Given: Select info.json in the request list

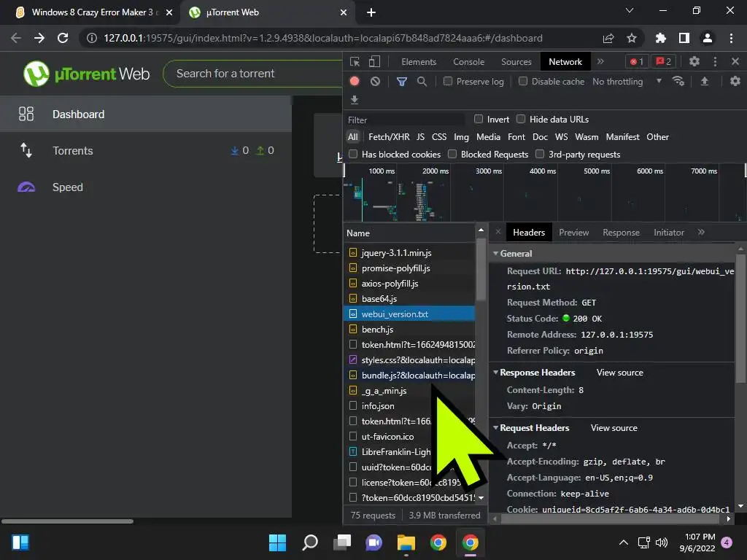Looking at the screenshot, I should click(x=409, y=405).
